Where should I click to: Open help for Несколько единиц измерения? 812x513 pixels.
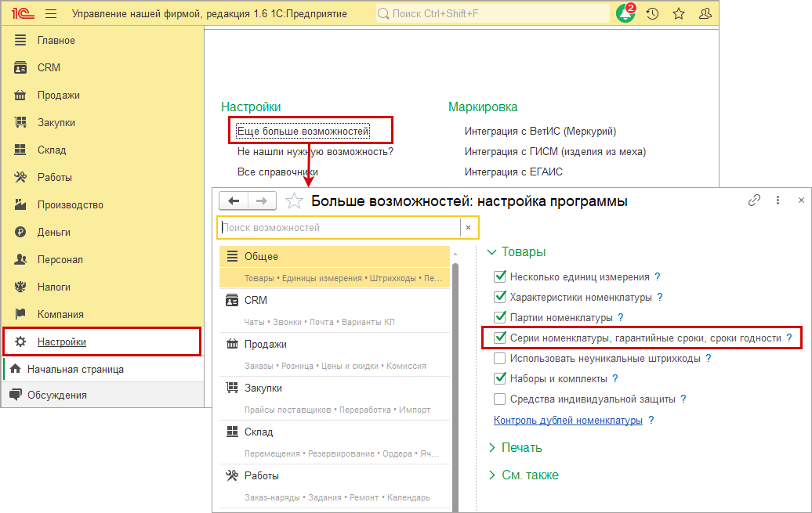click(x=658, y=277)
